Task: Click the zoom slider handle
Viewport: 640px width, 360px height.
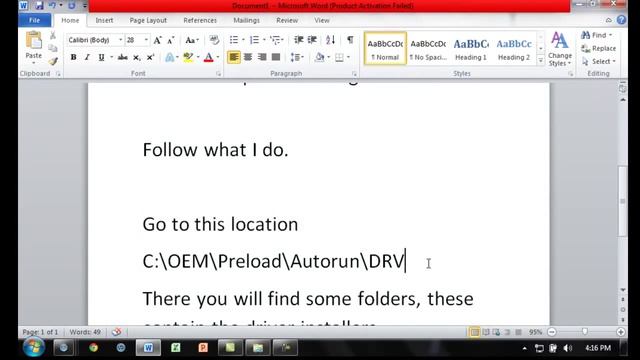Action: click(585, 332)
